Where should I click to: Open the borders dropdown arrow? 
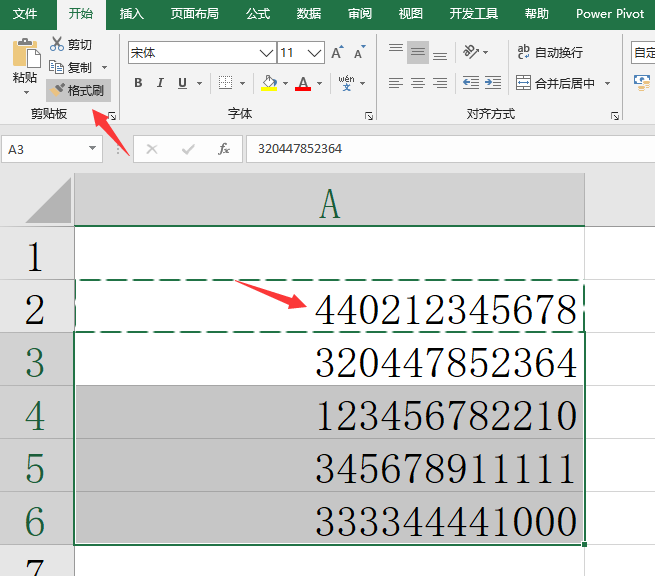coord(243,84)
